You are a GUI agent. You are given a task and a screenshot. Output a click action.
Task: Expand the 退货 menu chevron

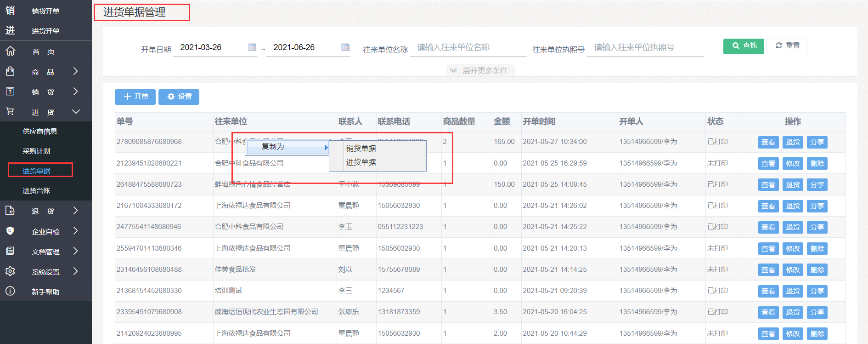pos(76,211)
